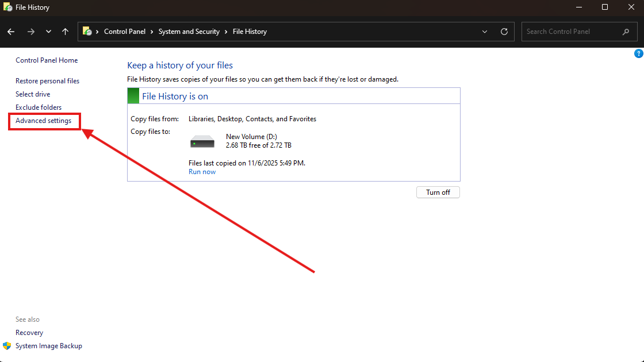The width and height of the screenshot is (644, 362).
Task: Click the search magnifier icon
Action: pyautogui.click(x=626, y=32)
